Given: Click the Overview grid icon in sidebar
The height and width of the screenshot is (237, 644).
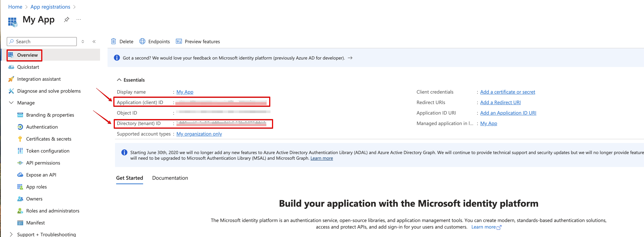Looking at the screenshot, I should (11, 55).
